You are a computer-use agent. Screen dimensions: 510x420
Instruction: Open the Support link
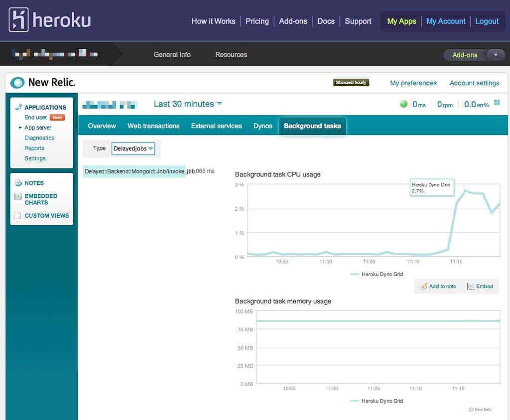[358, 21]
